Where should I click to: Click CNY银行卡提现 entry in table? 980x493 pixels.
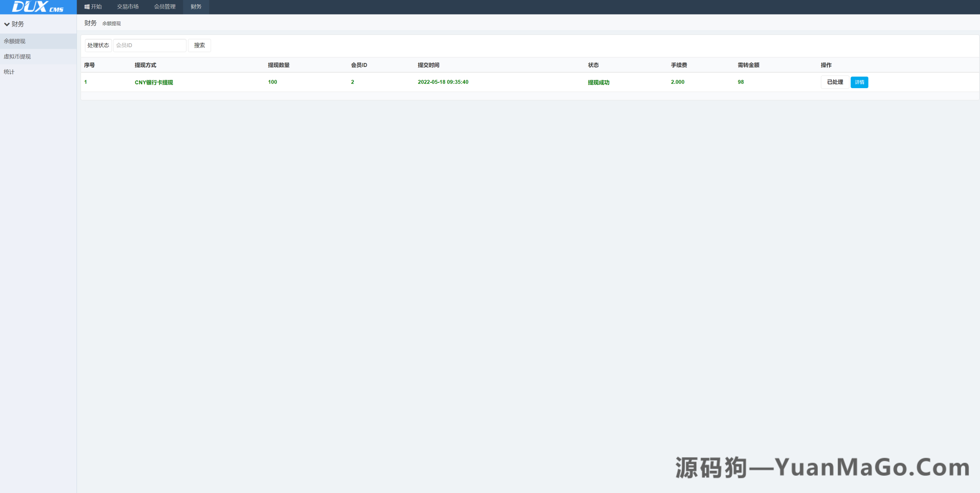click(154, 82)
